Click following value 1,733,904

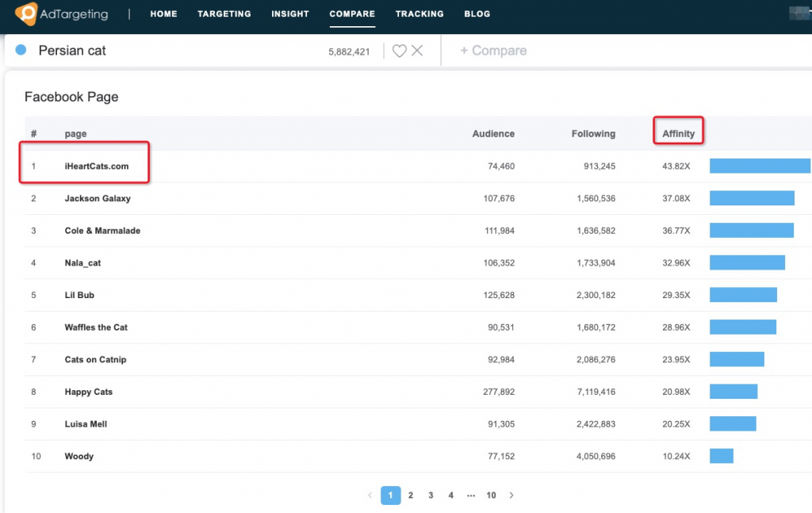[596, 263]
